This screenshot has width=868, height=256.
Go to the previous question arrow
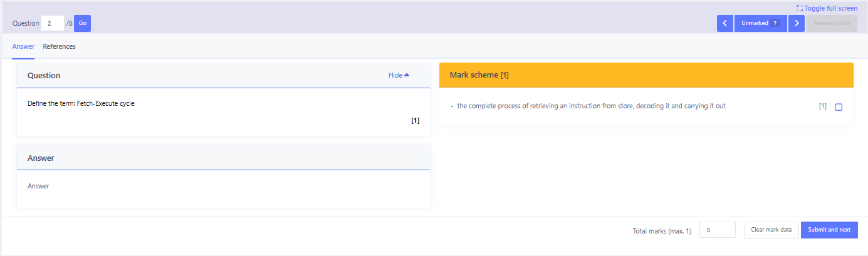(x=725, y=24)
